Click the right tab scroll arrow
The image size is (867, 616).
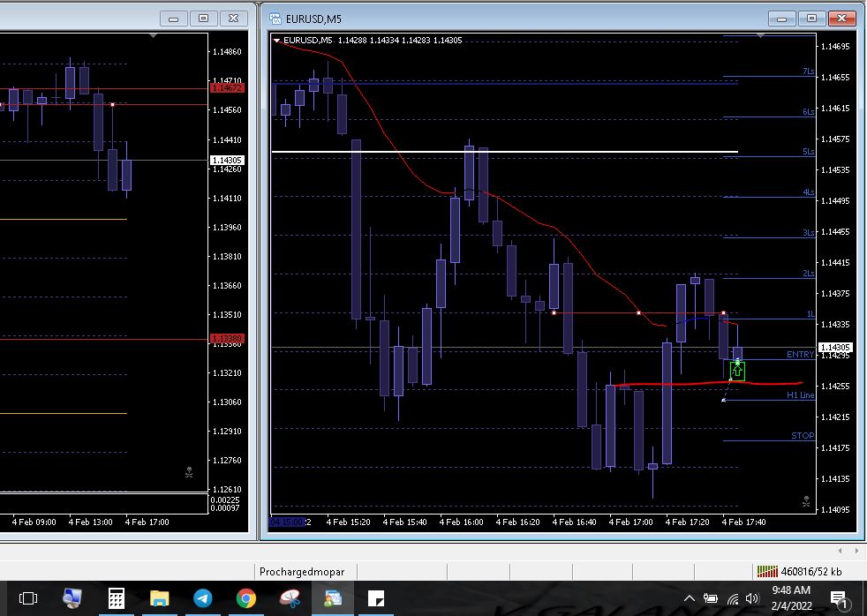[x=856, y=551]
